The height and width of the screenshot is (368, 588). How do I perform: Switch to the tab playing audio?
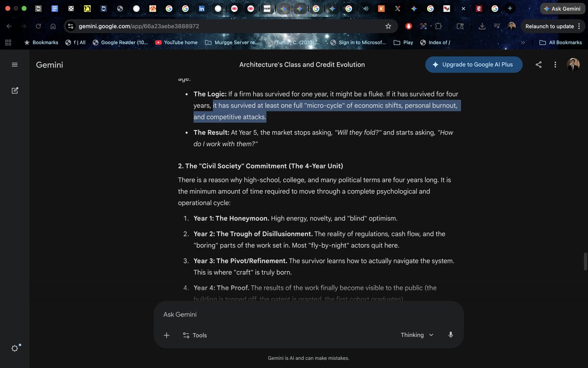tap(365, 8)
